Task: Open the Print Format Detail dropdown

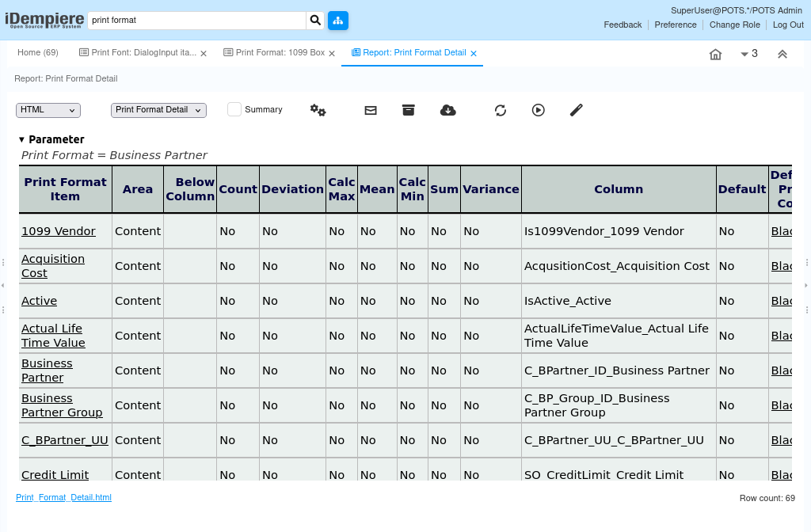Action: [158, 110]
